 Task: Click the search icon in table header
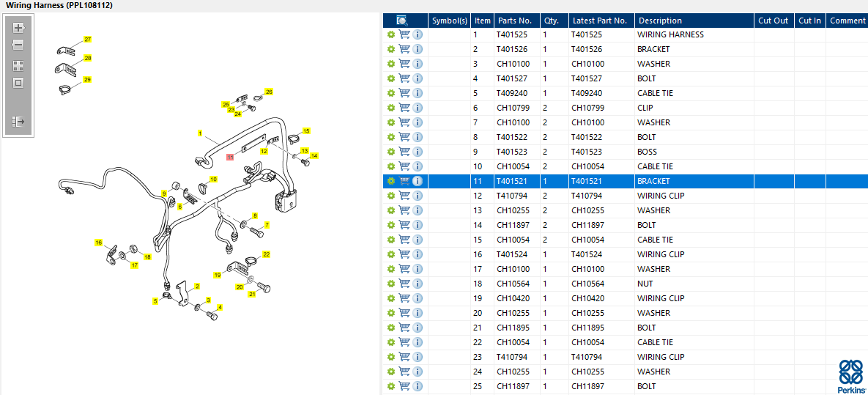[x=402, y=21]
